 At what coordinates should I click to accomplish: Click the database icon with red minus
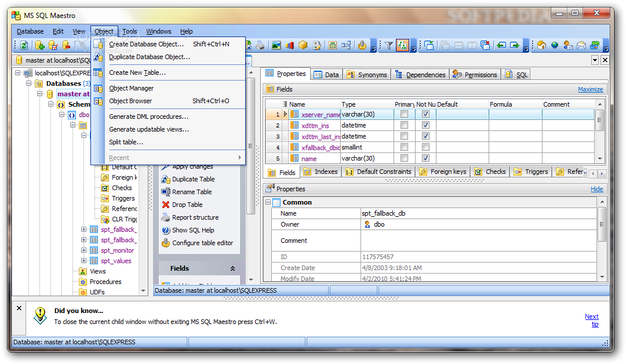tap(66, 45)
